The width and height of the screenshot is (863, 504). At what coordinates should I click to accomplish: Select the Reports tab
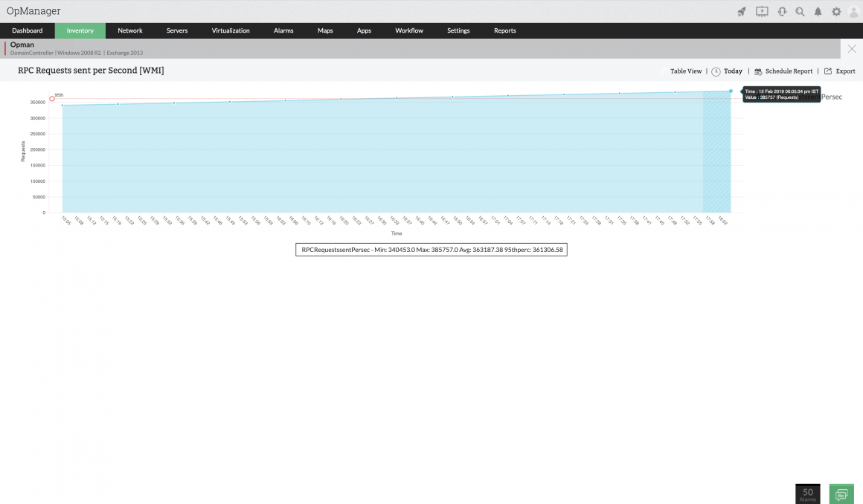coord(504,30)
